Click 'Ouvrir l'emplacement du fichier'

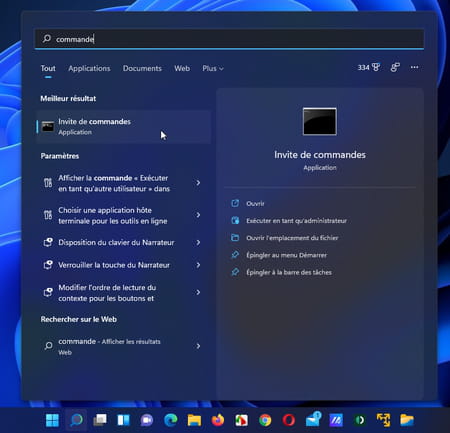click(292, 238)
